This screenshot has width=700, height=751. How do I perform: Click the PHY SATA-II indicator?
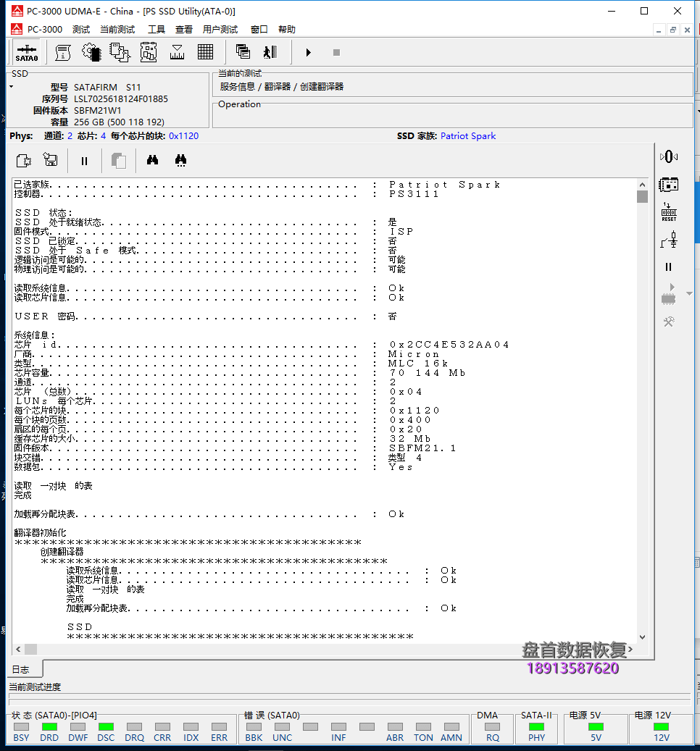[x=537, y=726]
